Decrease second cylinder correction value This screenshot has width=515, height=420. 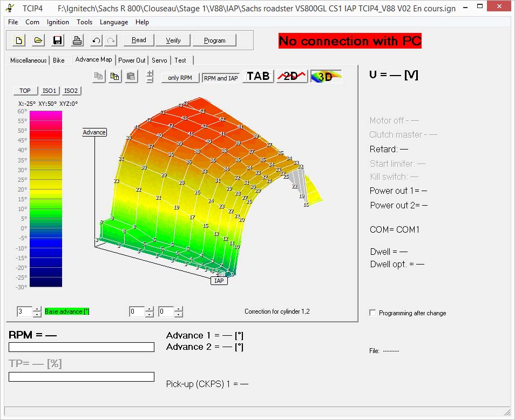click(x=179, y=314)
